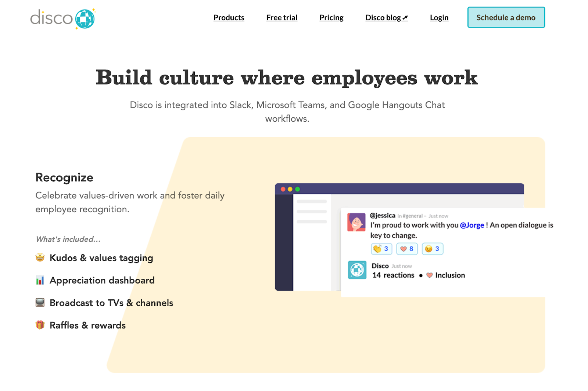The height and width of the screenshot is (391, 588).
Task: Click the TV broadcast icon
Action: click(39, 302)
